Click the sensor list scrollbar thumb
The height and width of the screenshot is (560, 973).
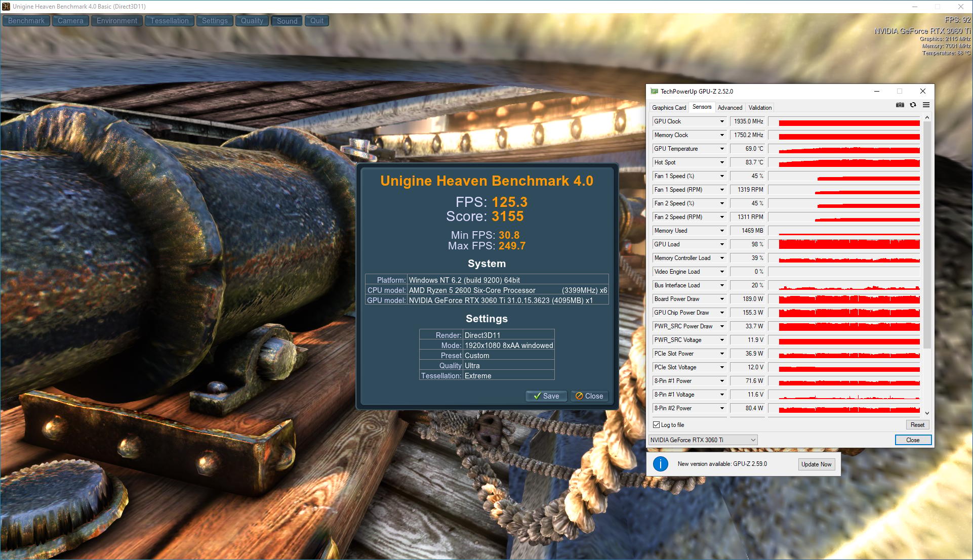[927, 235]
